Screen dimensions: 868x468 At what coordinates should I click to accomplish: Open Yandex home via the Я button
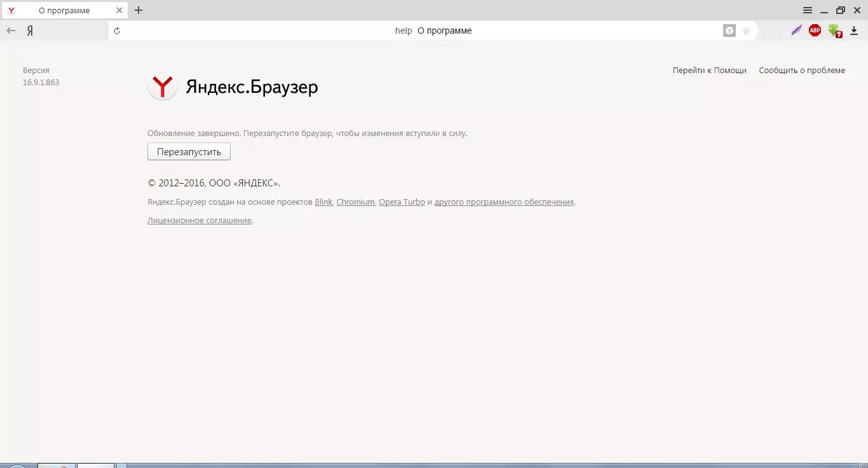point(30,31)
